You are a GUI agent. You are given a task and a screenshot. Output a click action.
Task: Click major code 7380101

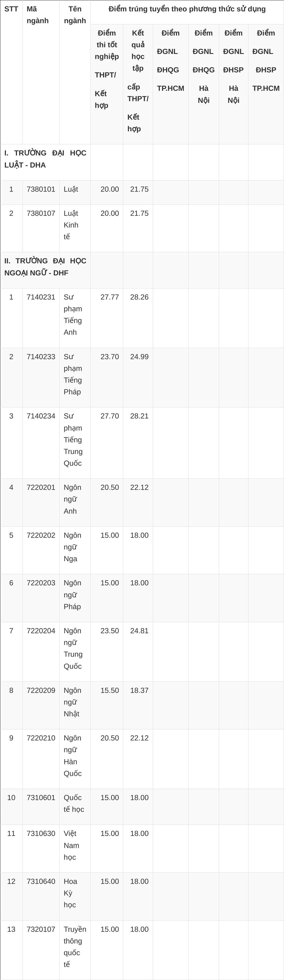tap(41, 189)
